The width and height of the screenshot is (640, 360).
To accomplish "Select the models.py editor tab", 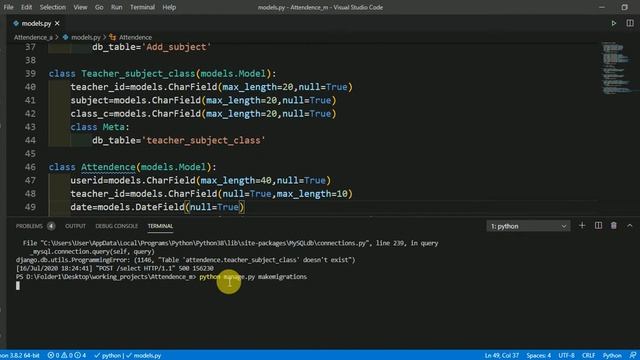I will tap(36, 23).
